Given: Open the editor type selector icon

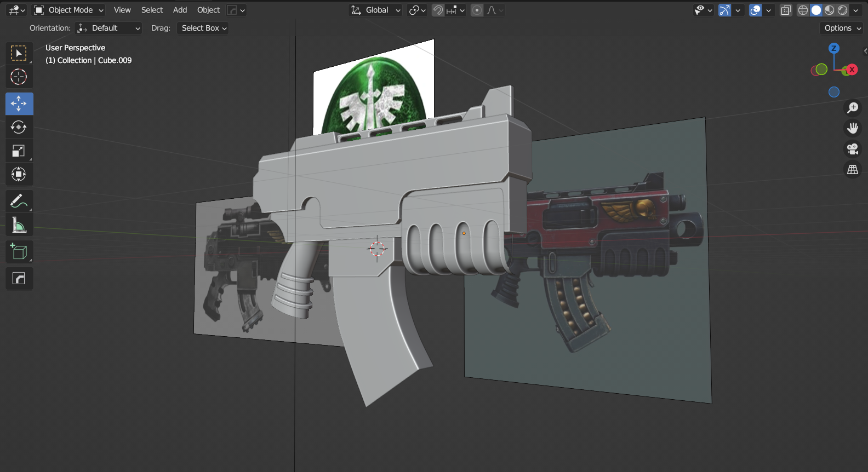Looking at the screenshot, I should tap(17, 10).
